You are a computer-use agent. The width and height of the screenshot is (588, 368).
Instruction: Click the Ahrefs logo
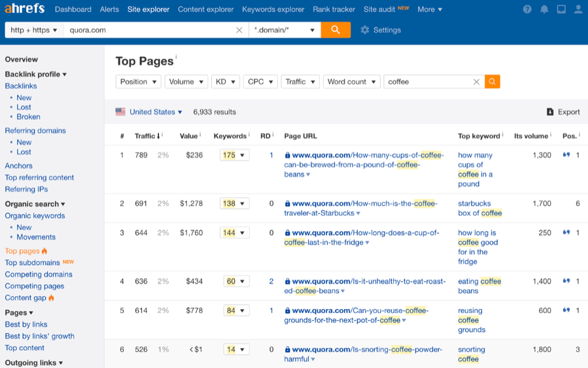tap(25, 9)
